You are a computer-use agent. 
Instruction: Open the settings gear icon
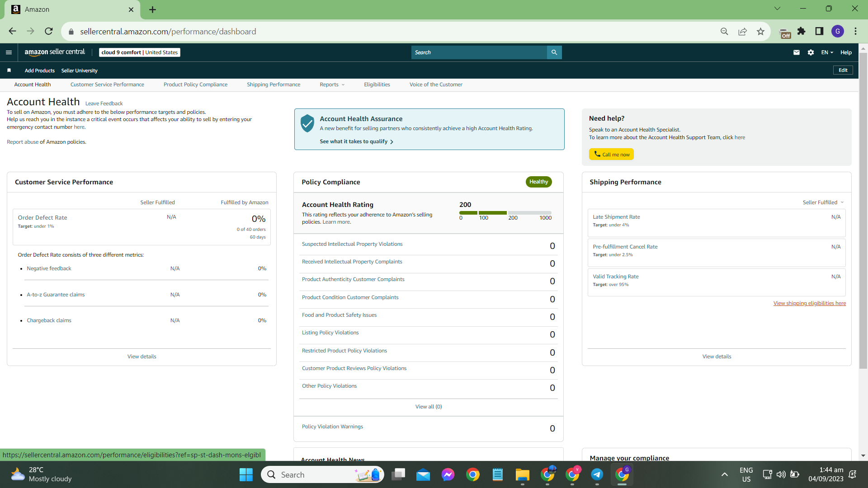tap(811, 52)
